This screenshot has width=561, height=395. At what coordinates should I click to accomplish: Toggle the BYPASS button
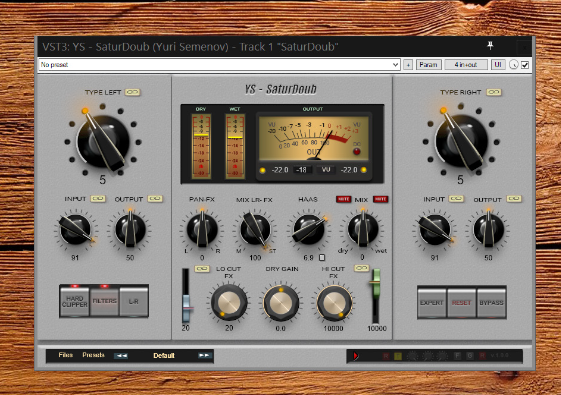(x=491, y=303)
